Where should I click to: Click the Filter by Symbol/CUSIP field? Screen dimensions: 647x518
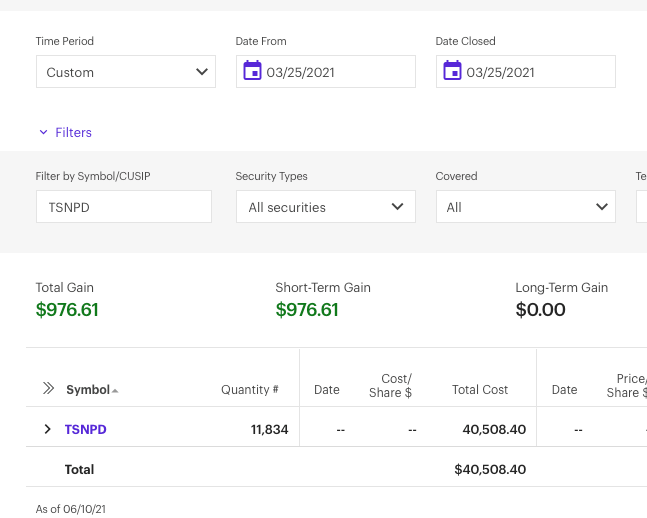coord(123,207)
